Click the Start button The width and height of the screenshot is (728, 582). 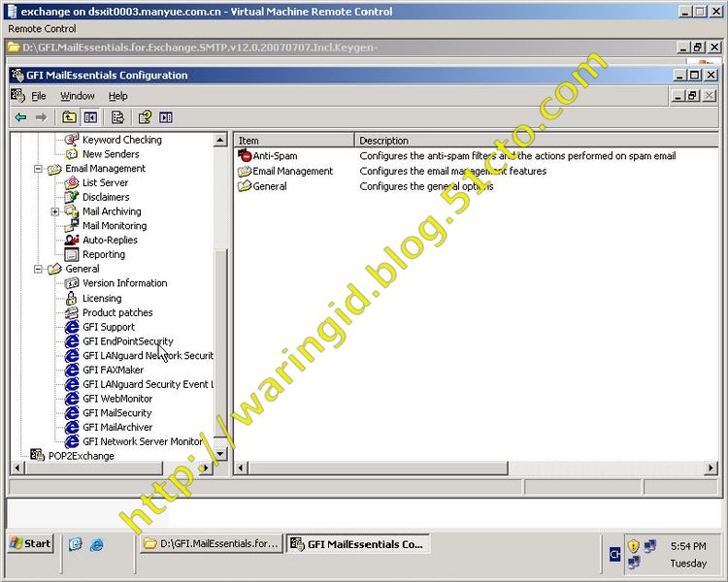pos(30,544)
